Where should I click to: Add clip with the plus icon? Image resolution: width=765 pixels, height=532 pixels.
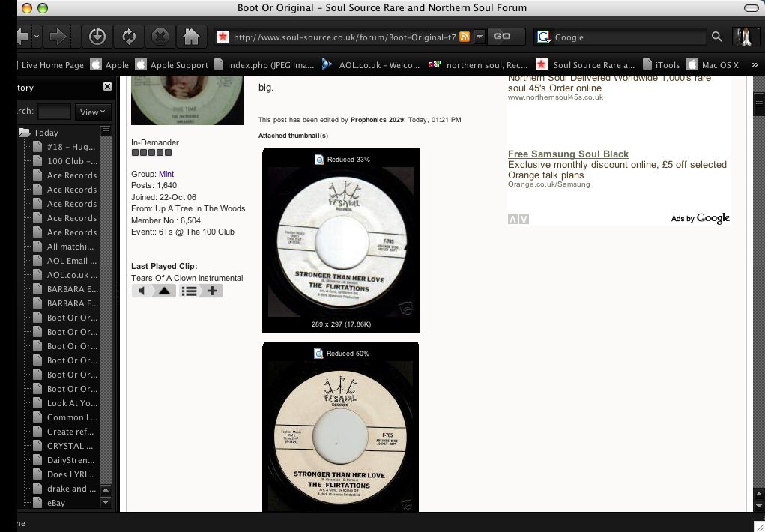212,291
